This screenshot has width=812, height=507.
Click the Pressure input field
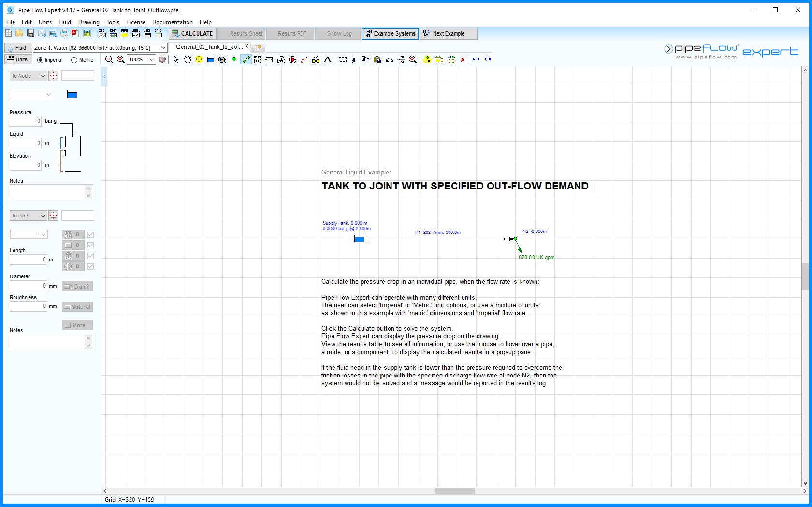point(26,121)
